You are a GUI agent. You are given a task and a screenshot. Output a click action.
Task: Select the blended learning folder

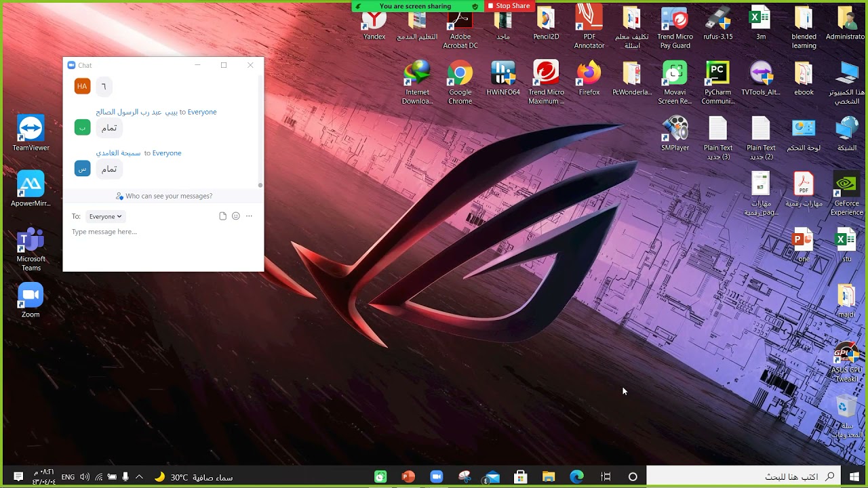coord(804,27)
